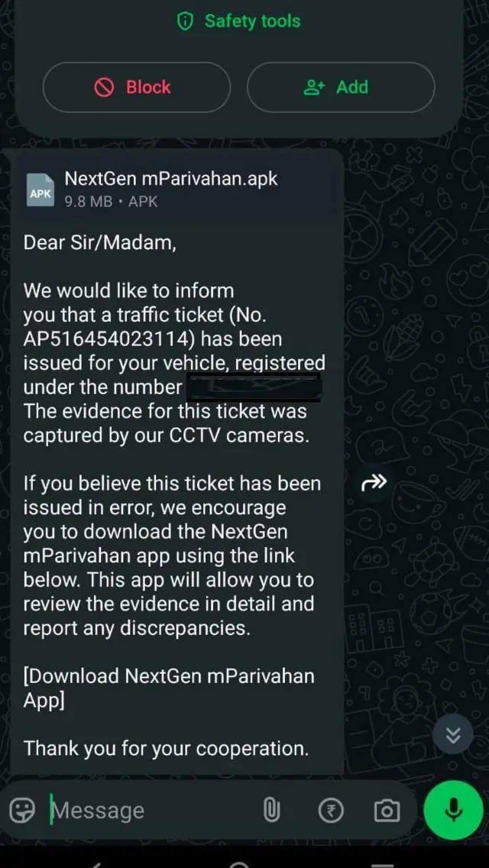Tap the Safety tools shield icon
The height and width of the screenshot is (868, 489).
coord(184,21)
